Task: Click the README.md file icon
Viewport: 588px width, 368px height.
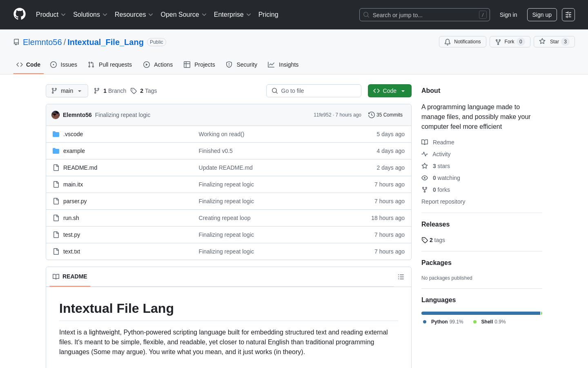Action: coord(56,168)
